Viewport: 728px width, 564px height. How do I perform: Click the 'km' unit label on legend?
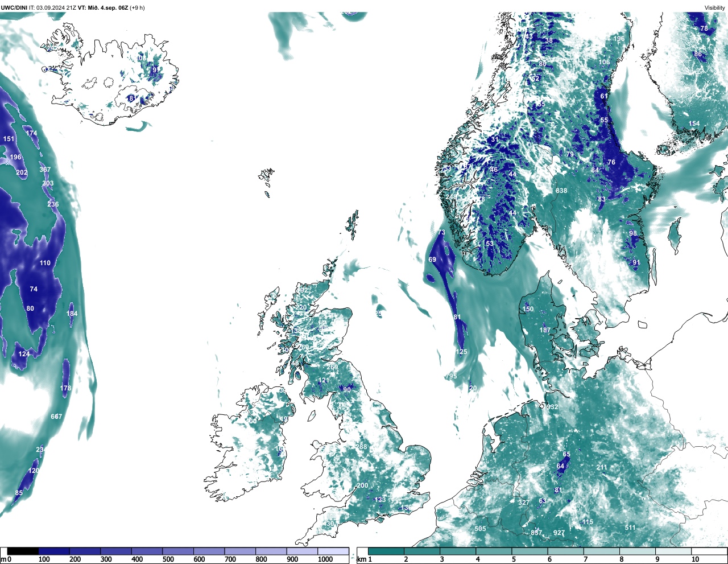pyautogui.click(x=361, y=559)
